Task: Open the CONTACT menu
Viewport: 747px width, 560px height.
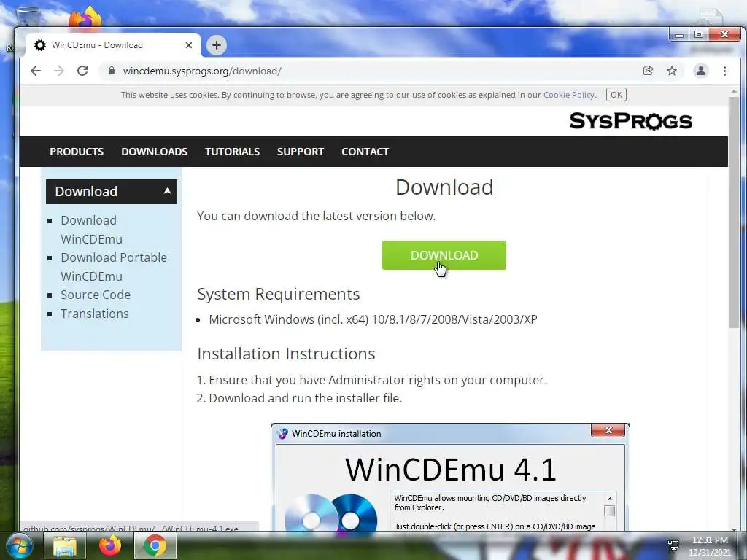Action: click(x=365, y=152)
